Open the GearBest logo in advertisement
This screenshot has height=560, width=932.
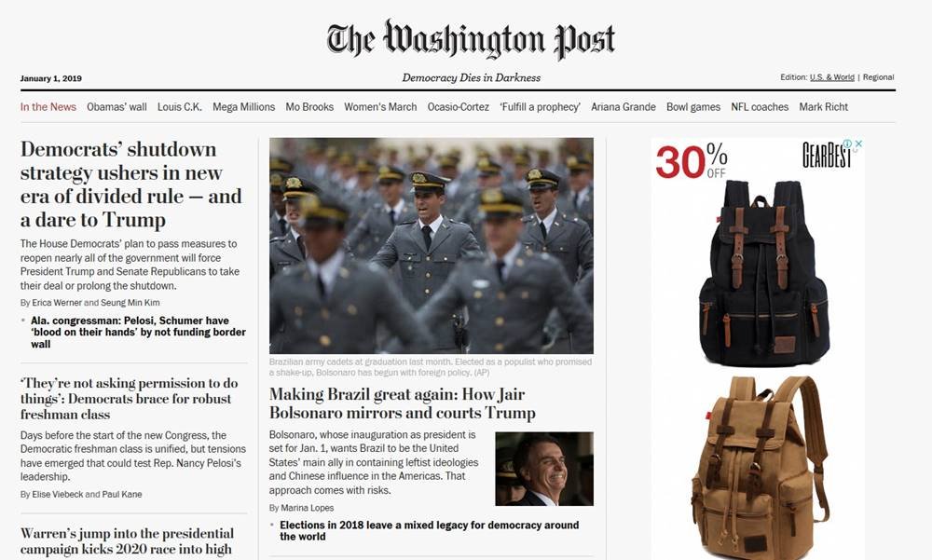(826, 156)
